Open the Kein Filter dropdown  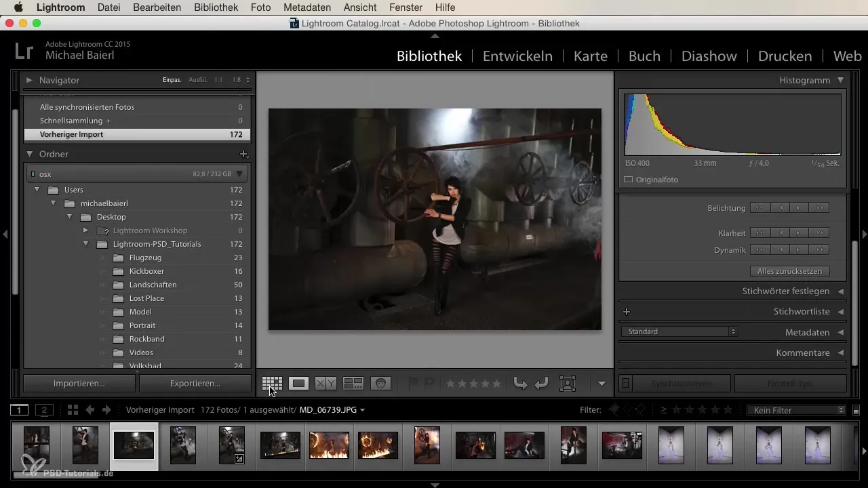pyautogui.click(x=795, y=410)
